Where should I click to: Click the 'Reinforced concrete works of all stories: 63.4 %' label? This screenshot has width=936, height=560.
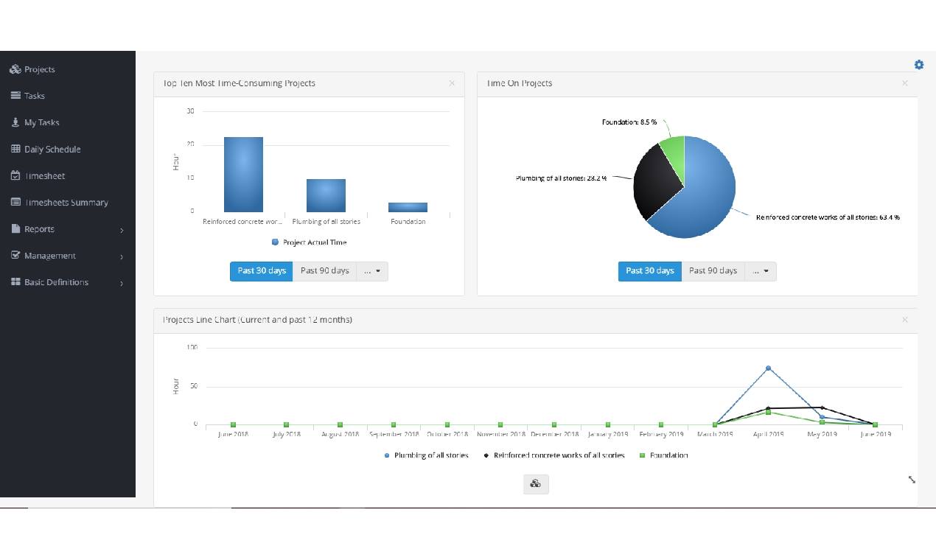[x=828, y=217]
